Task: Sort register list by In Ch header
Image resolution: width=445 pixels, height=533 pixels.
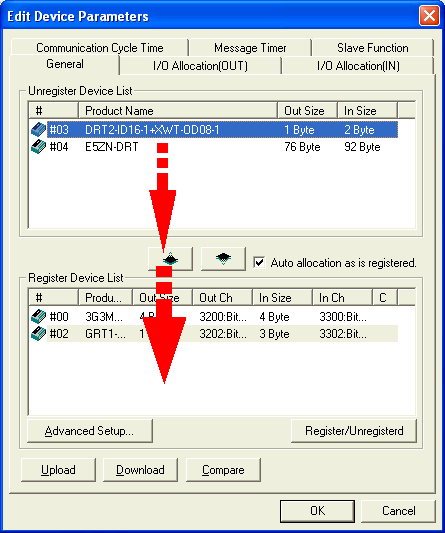Action: point(342,297)
